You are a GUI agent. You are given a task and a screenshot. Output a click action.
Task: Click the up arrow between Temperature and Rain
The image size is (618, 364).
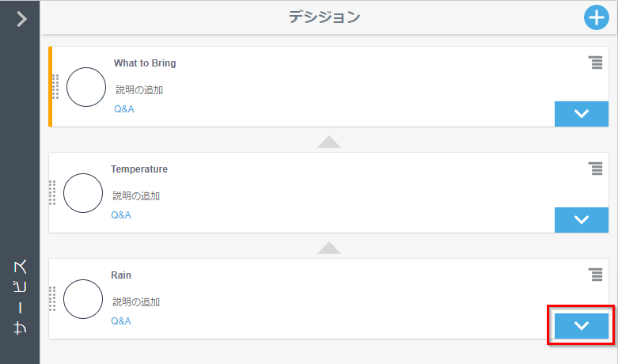pyautogui.click(x=329, y=248)
